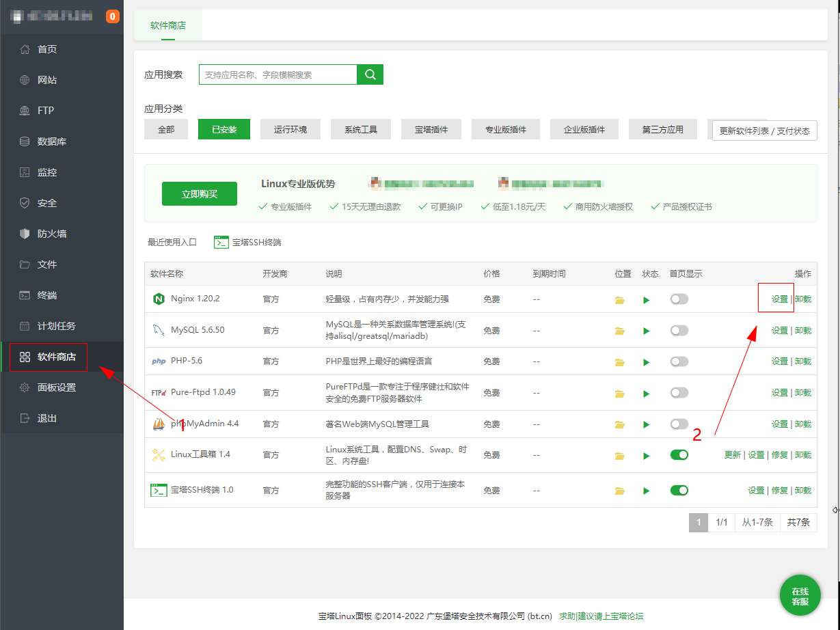
Task: Click the app search input field
Action: [x=278, y=74]
